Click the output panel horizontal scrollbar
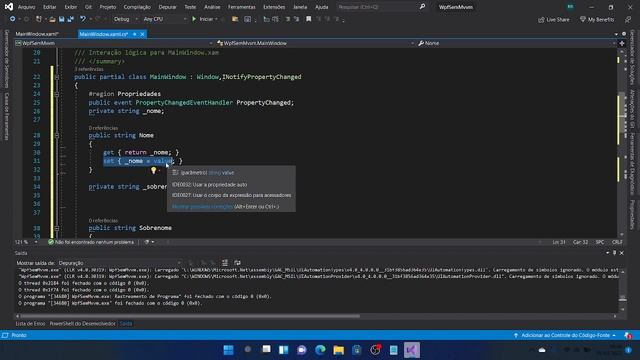The image size is (640, 360). coord(190,316)
